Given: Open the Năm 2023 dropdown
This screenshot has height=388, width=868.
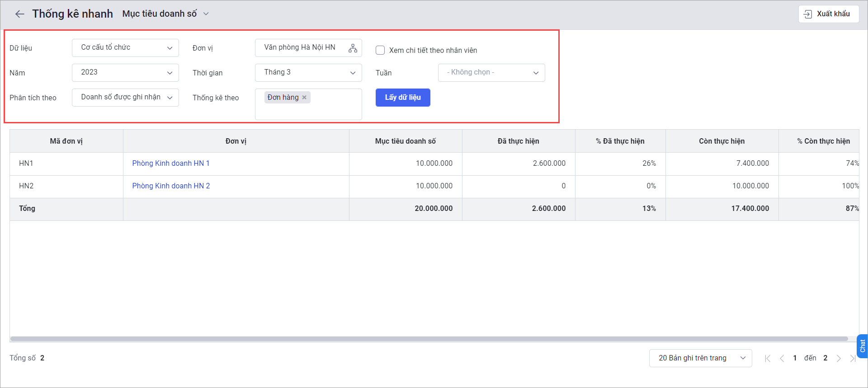Looking at the screenshot, I should [125, 73].
